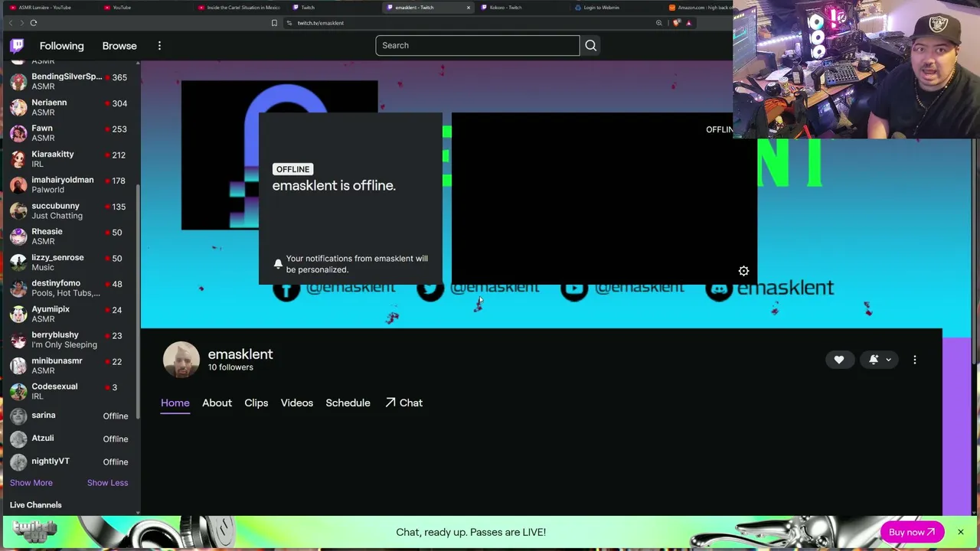Open Ayumiipix's avatar in the sidebar
980x551 pixels.
coord(18,314)
